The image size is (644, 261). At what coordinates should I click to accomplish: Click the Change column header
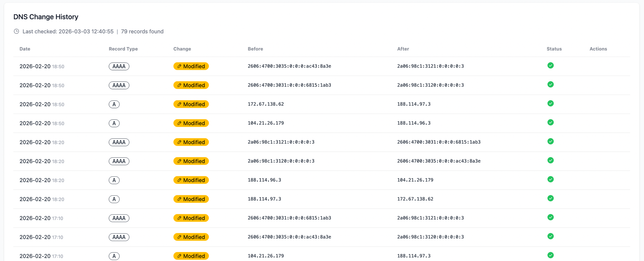pos(182,49)
